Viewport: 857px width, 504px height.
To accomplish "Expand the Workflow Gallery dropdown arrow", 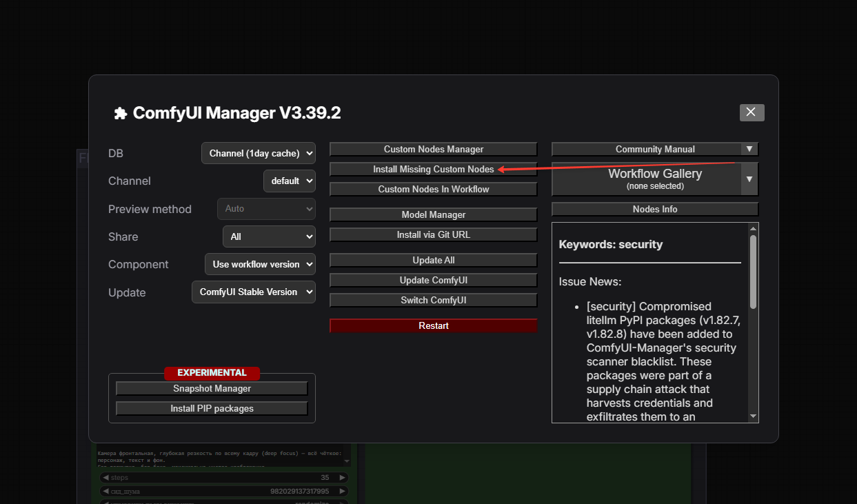I will (x=749, y=179).
